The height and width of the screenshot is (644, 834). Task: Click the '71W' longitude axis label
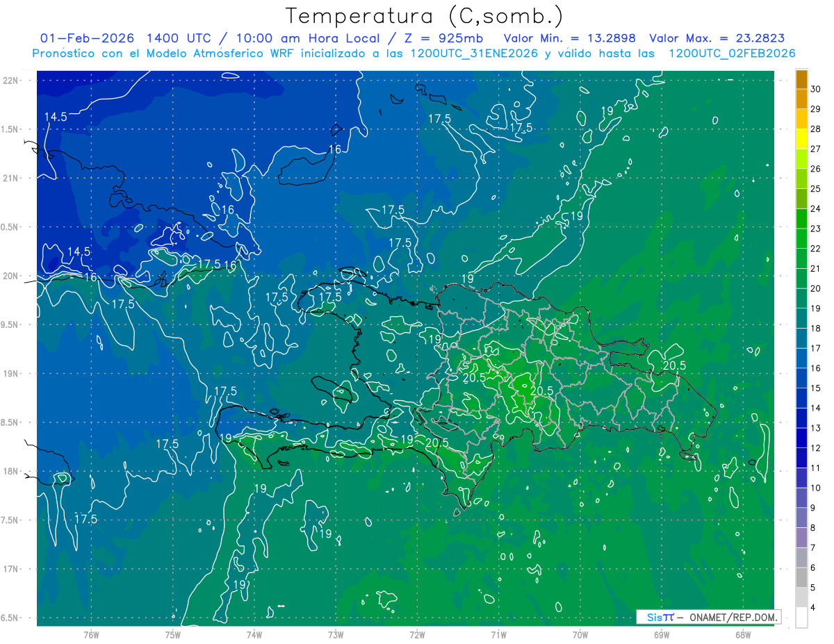point(498,634)
